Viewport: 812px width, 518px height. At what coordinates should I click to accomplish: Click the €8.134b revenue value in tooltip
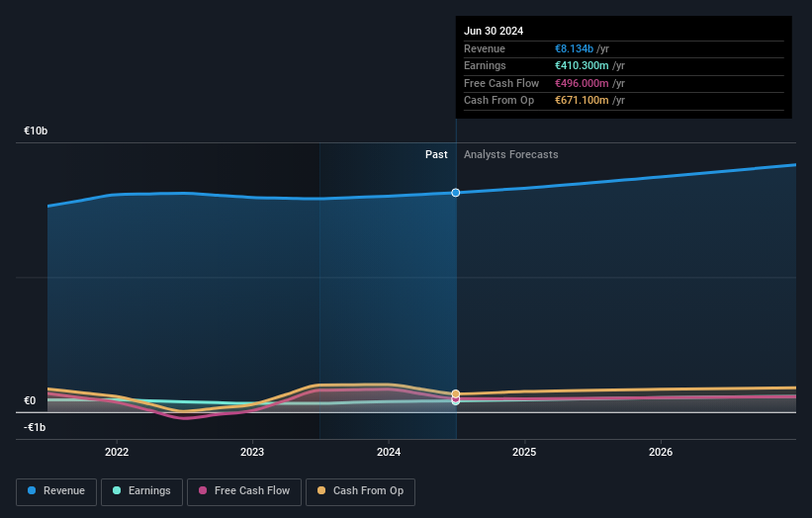click(x=574, y=48)
